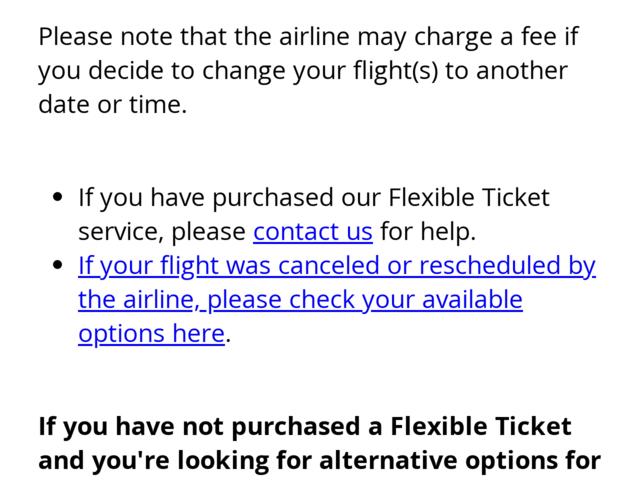Click the second bullet point marker
This screenshot has height=480, width=640.
(x=58, y=267)
